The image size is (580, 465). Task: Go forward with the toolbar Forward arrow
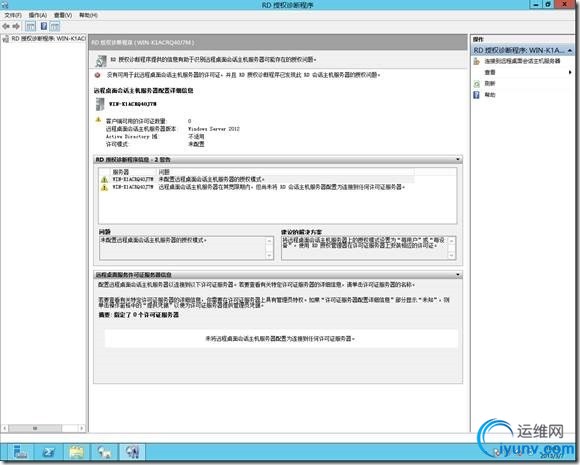coord(16,26)
